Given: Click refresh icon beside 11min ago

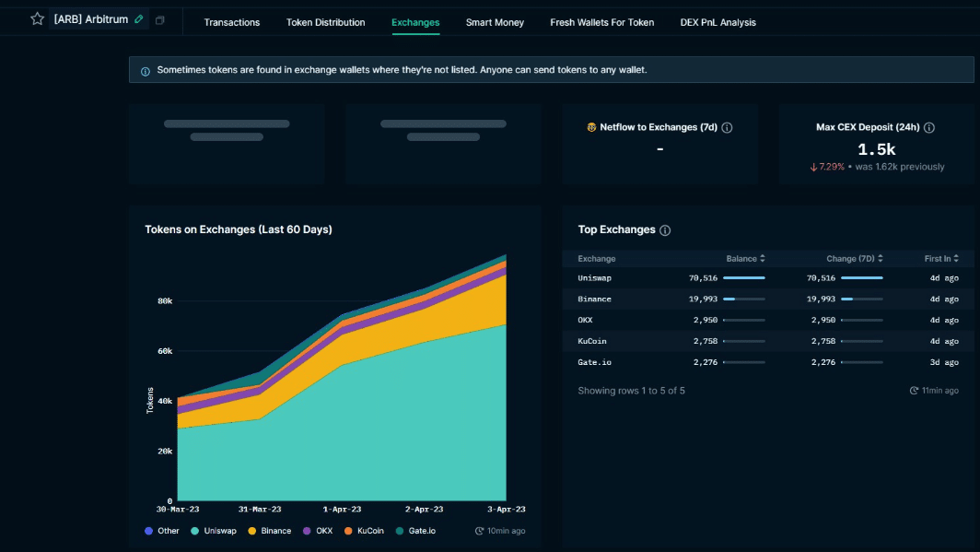Looking at the screenshot, I should coord(914,391).
